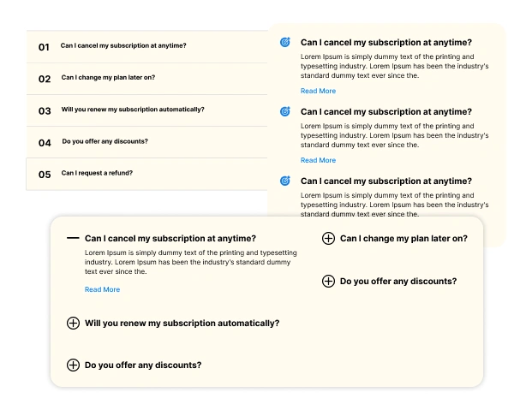The width and height of the screenshot is (532, 410).
Task: Open numbered item 01 about cancelling subscription
Action: (x=123, y=46)
